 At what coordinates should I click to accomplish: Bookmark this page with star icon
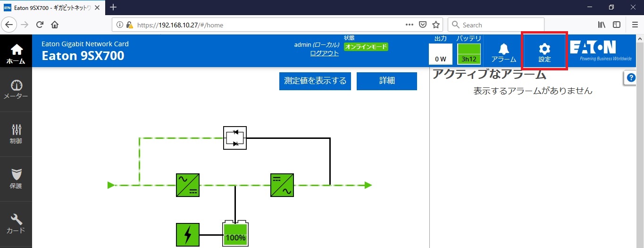(436, 25)
